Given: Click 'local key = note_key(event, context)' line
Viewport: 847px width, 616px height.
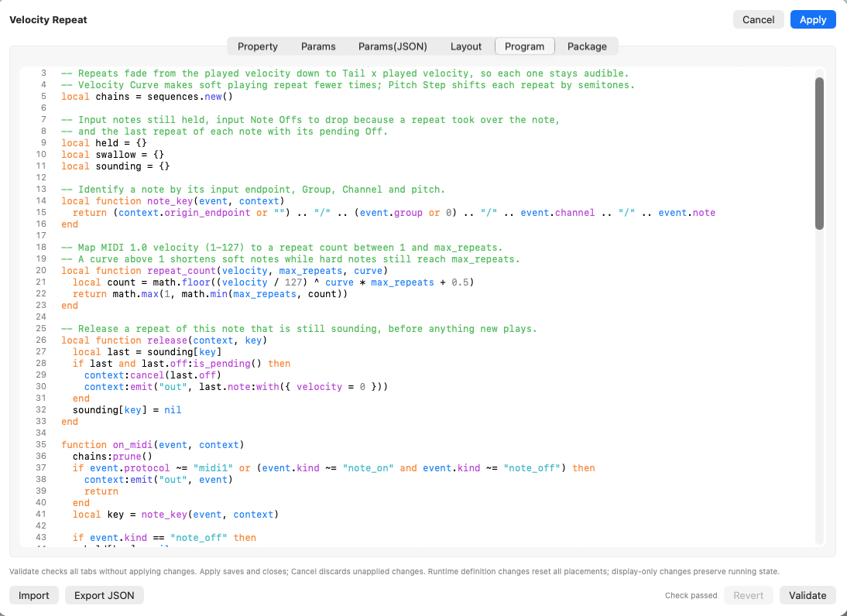Looking at the screenshot, I should (176, 515).
